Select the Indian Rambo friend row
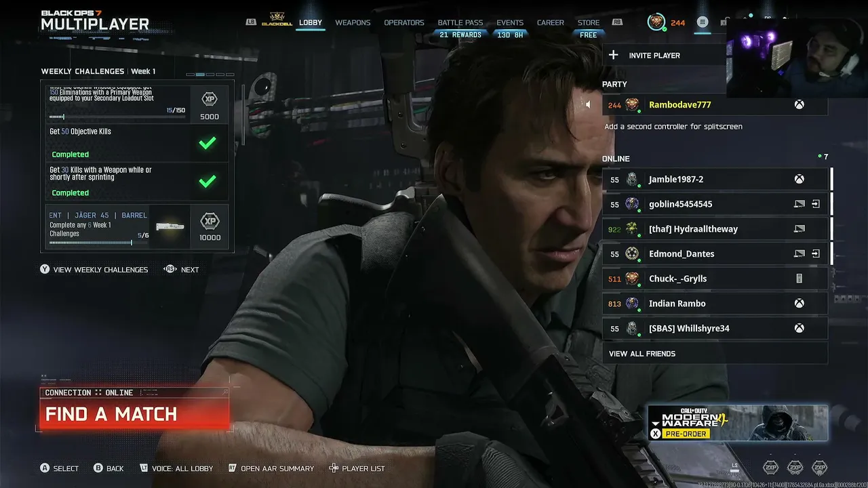The image size is (868, 488). pyautogui.click(x=715, y=304)
